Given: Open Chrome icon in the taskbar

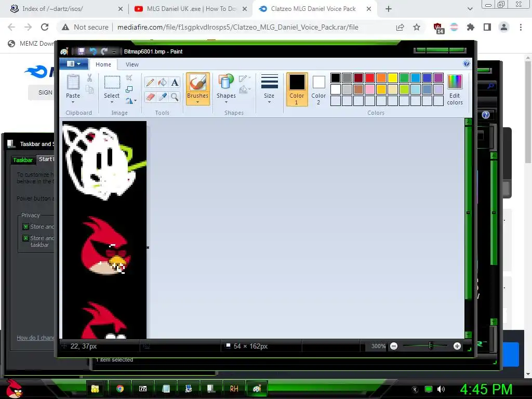Looking at the screenshot, I should click(120, 389).
